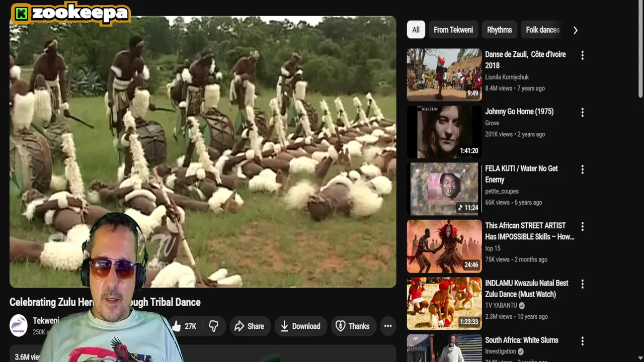
Task: Open Danse de Zauli video thumbnail
Action: tap(444, 74)
